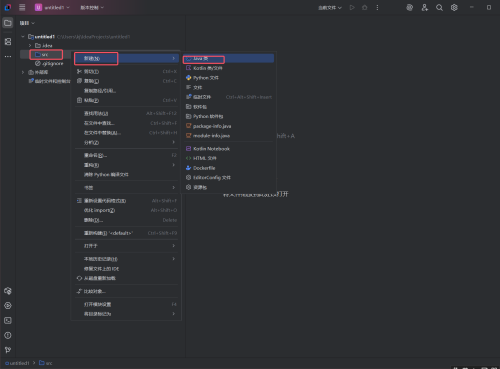The width and height of the screenshot is (500, 369).
Task: Open Problems tool window icon
Action: 8,335
